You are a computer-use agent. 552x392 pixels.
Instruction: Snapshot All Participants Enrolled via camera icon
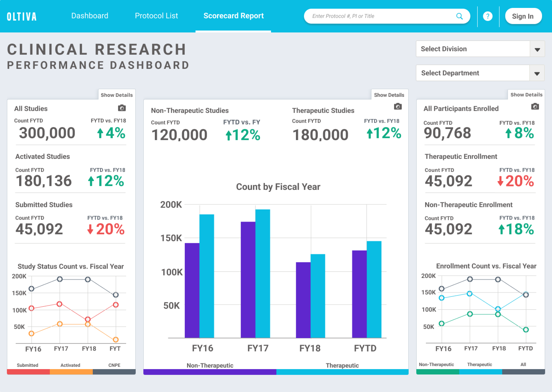click(x=535, y=106)
